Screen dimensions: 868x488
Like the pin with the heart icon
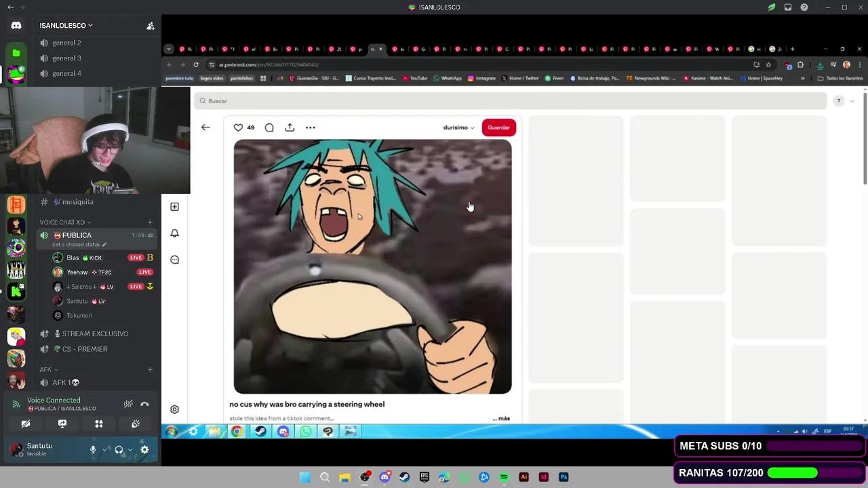click(238, 127)
